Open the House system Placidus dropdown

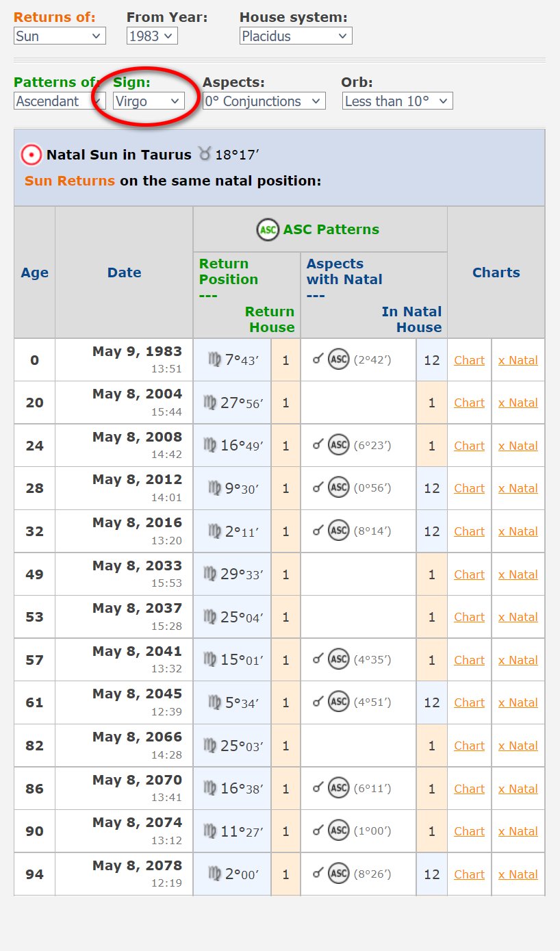click(295, 36)
